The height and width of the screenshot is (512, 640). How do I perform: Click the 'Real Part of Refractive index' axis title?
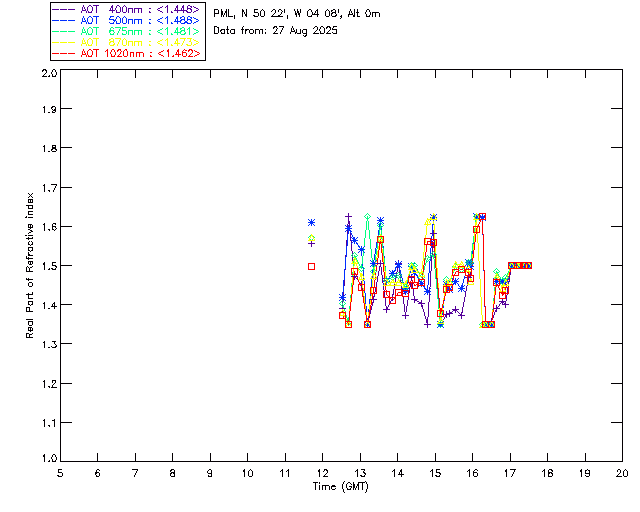pyautogui.click(x=30, y=266)
